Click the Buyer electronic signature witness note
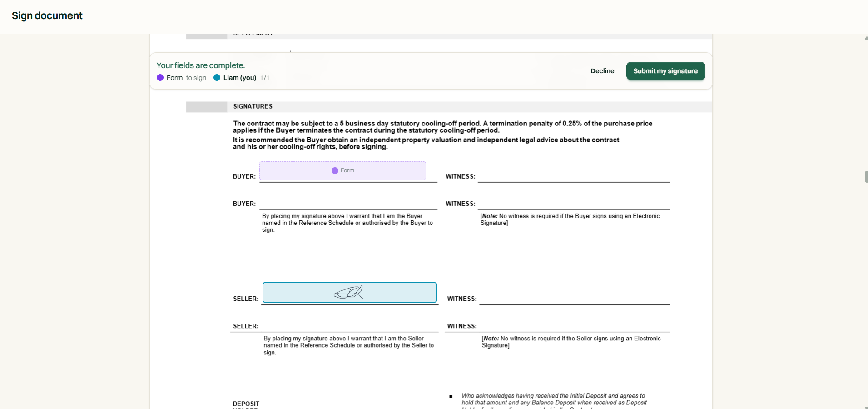This screenshot has width=868, height=409. (x=570, y=219)
